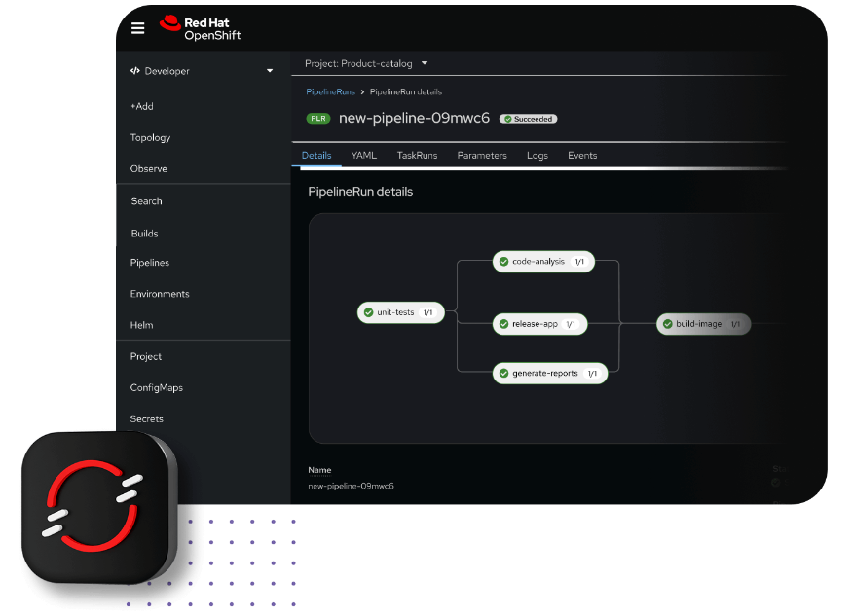Open Environments in the sidebar
The height and width of the screenshot is (616, 852).
tap(160, 294)
